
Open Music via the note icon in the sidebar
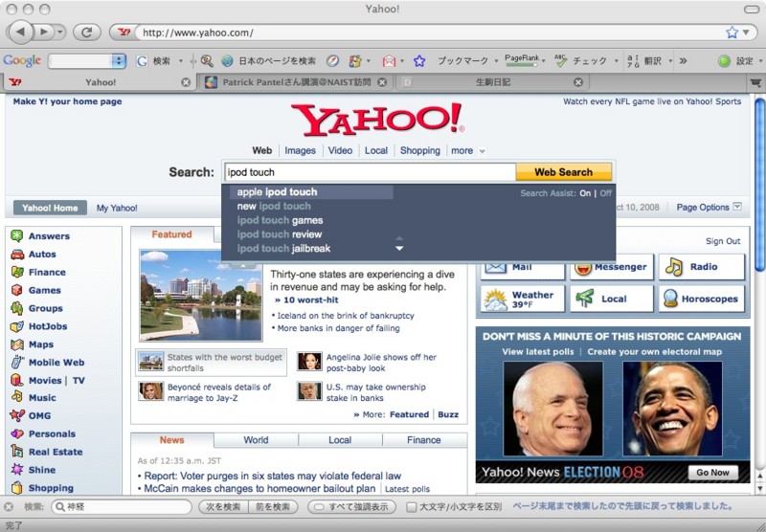(17, 396)
